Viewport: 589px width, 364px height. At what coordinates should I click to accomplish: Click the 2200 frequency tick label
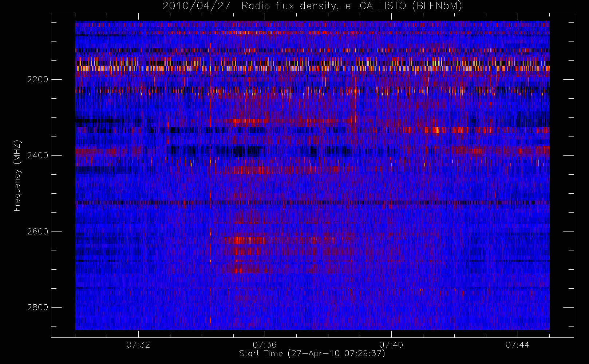[x=37, y=79]
